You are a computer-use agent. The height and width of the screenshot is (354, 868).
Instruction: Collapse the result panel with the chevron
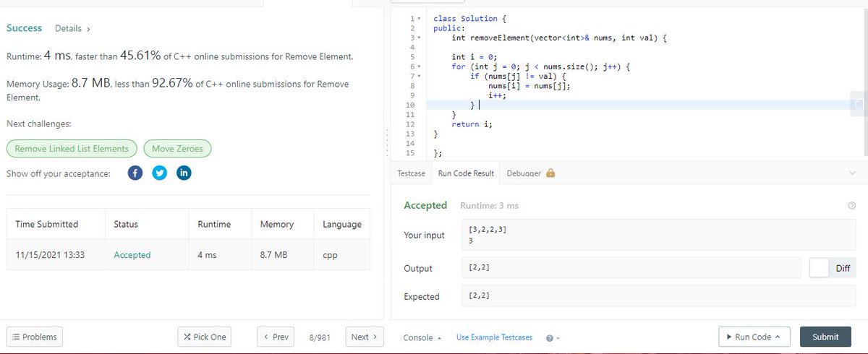coord(852,173)
